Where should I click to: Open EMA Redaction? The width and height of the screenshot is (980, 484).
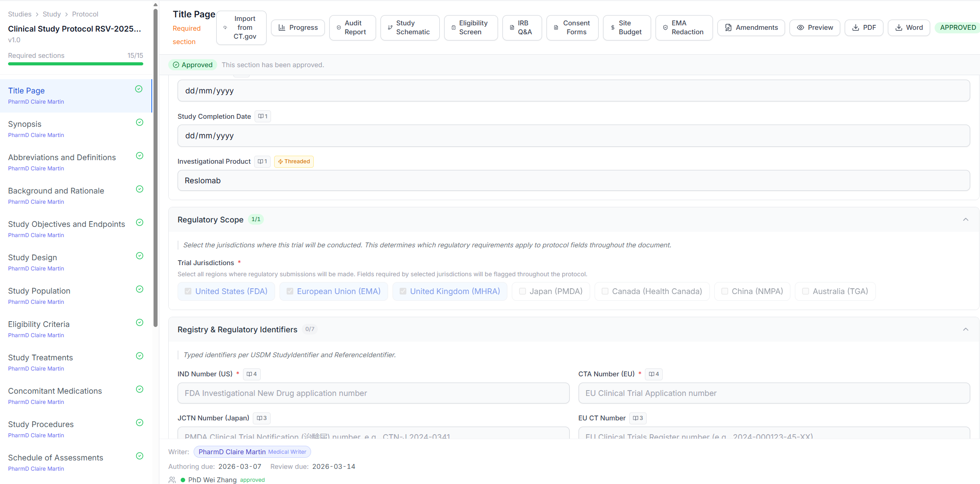(x=684, y=28)
